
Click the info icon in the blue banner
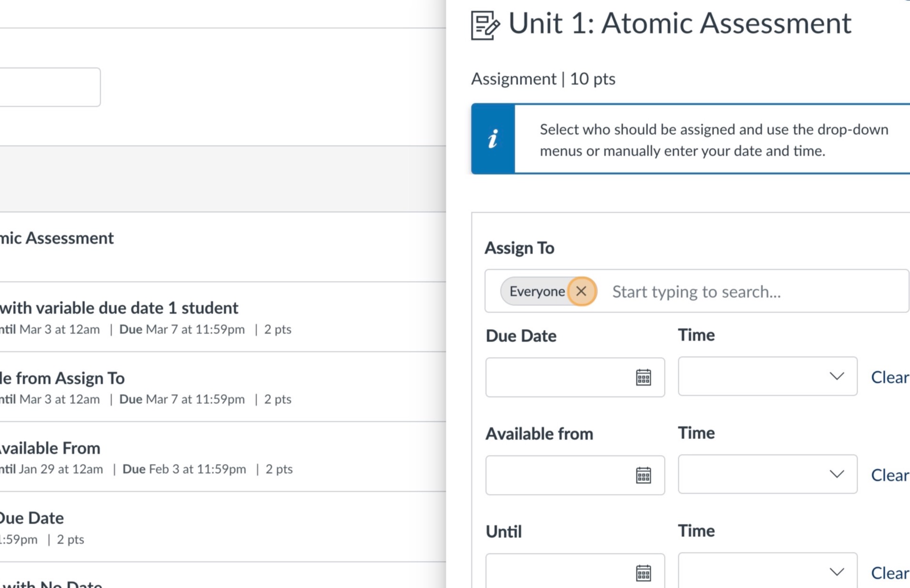(x=493, y=139)
